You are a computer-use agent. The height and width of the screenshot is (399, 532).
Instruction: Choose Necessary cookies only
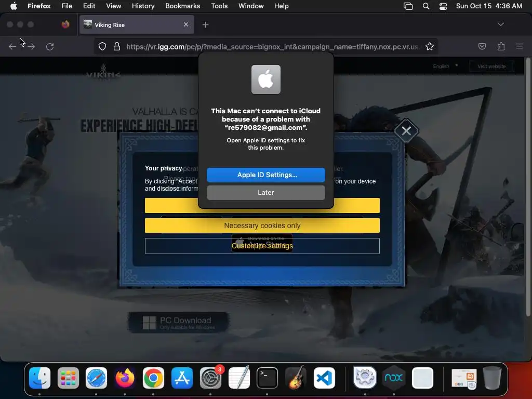[262, 225]
